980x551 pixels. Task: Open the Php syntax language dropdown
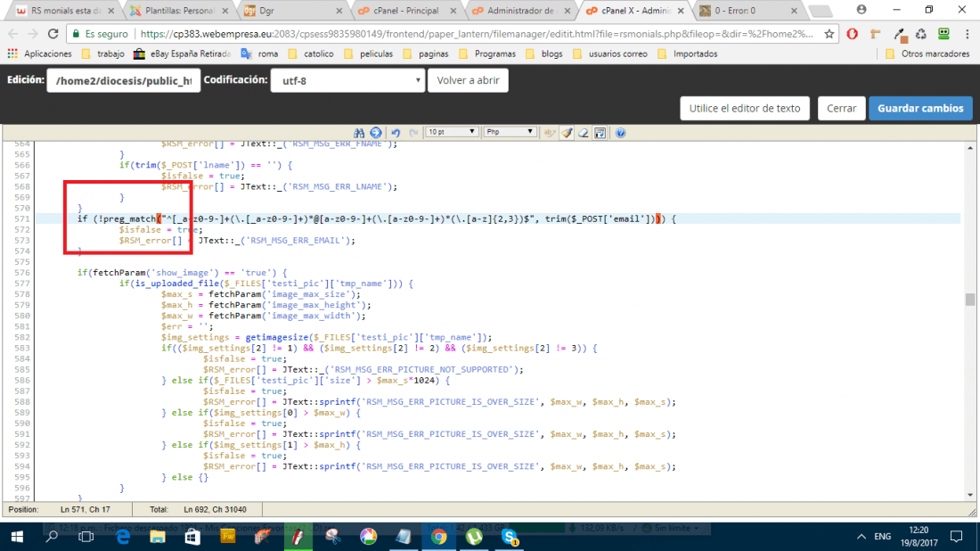pyautogui.click(x=510, y=132)
